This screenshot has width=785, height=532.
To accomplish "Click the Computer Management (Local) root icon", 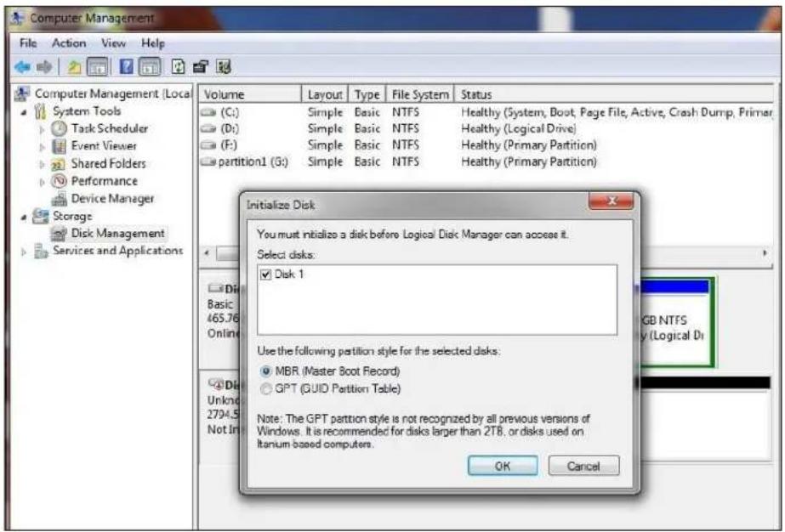I will tap(22, 93).
